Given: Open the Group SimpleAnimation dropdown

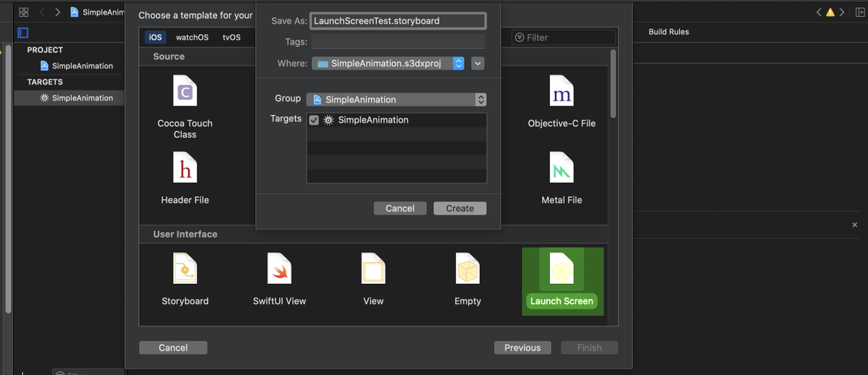Looking at the screenshot, I should (396, 99).
